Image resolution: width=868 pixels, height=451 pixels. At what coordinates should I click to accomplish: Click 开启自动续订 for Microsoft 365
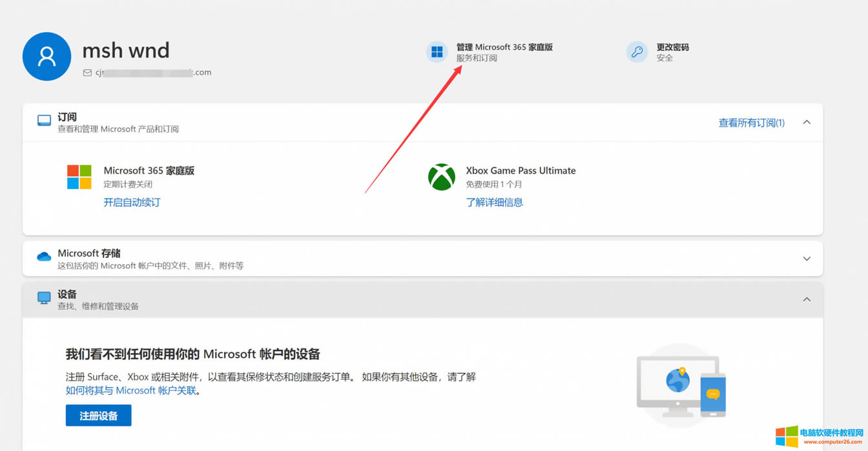coord(132,202)
